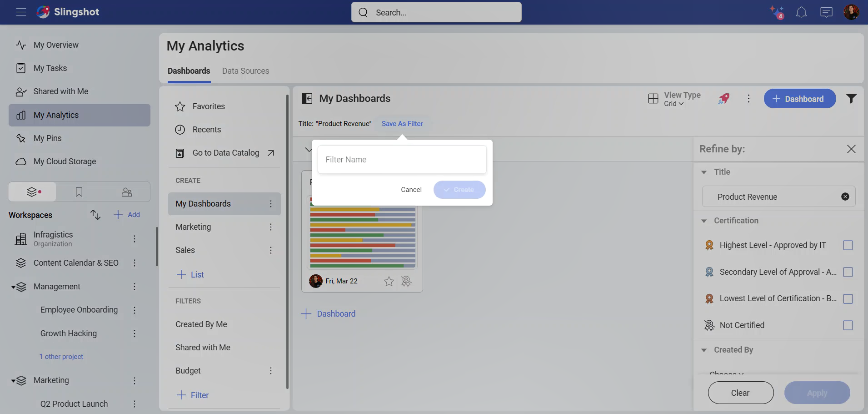Viewport: 868px width, 414px height.
Task: Click the Create filter button
Action: coord(459,190)
